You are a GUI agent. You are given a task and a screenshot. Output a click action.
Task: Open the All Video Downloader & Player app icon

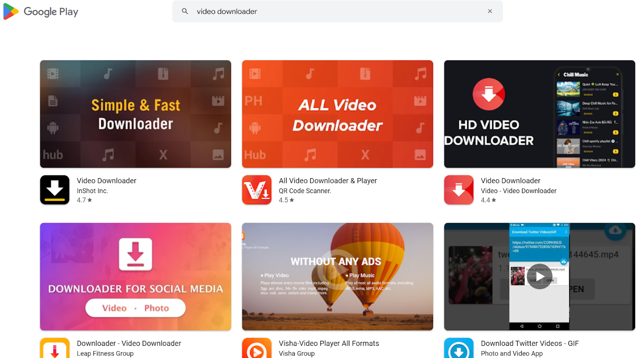[257, 190]
